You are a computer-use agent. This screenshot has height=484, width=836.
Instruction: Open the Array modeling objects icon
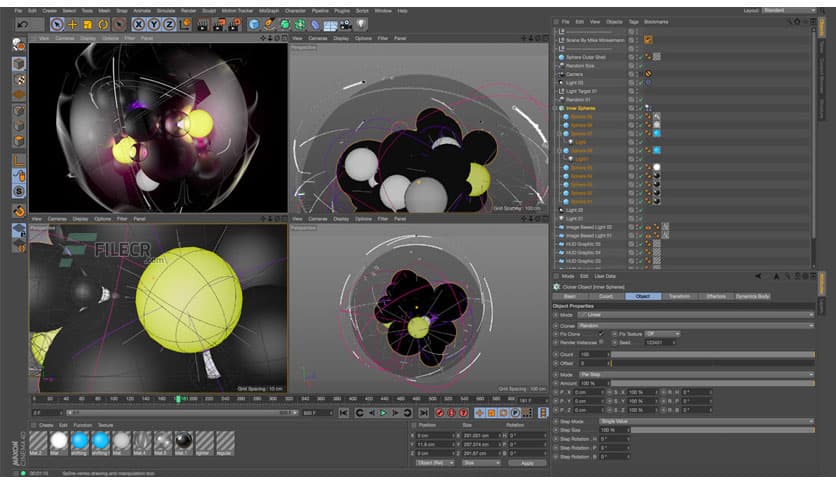pos(300,25)
